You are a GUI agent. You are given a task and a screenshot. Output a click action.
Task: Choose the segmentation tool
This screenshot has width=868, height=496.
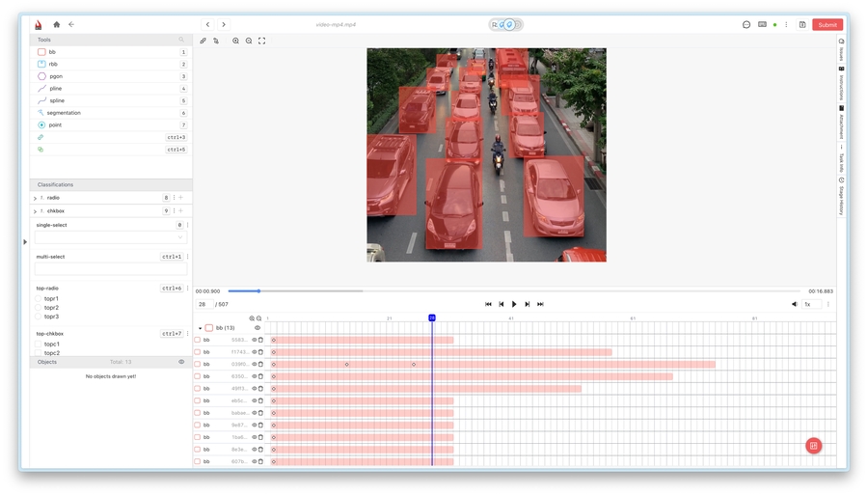point(63,113)
